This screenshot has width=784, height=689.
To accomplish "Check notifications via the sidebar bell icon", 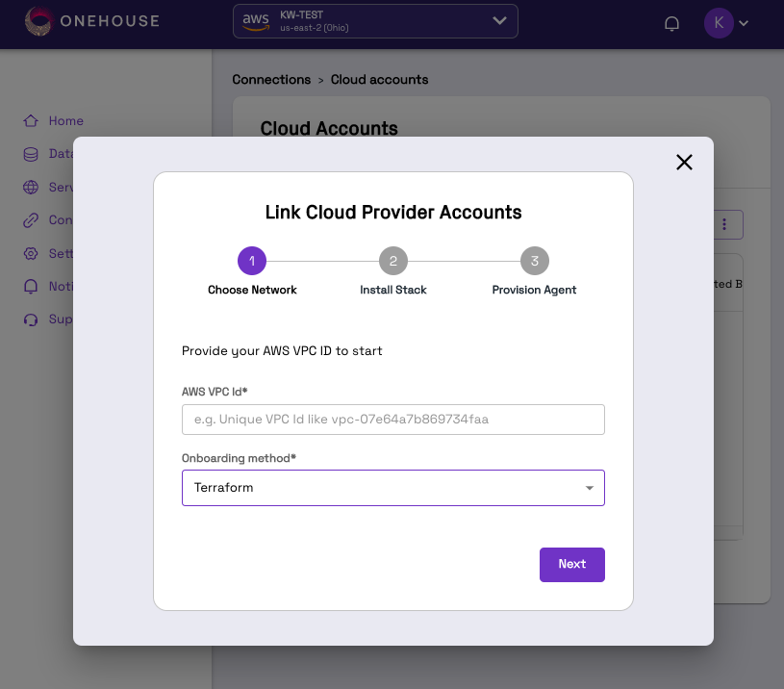I will point(30,286).
